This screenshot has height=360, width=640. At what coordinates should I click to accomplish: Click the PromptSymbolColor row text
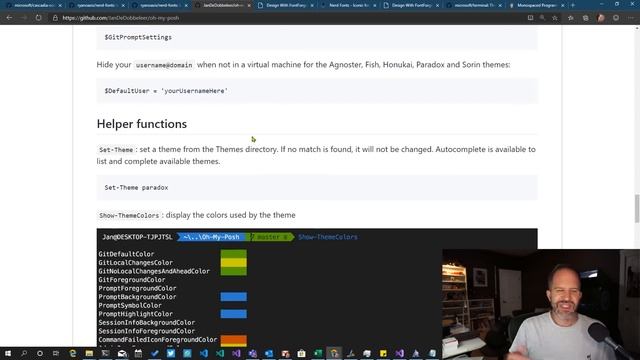click(130, 305)
